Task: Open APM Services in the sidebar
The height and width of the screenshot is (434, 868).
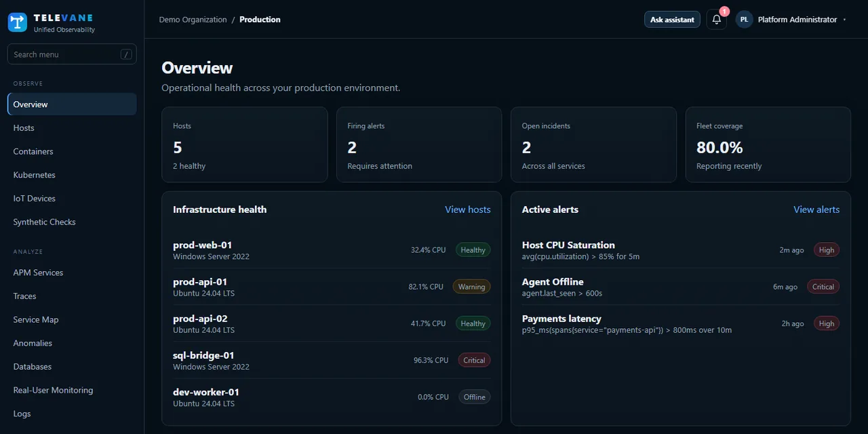Action: pos(72,273)
